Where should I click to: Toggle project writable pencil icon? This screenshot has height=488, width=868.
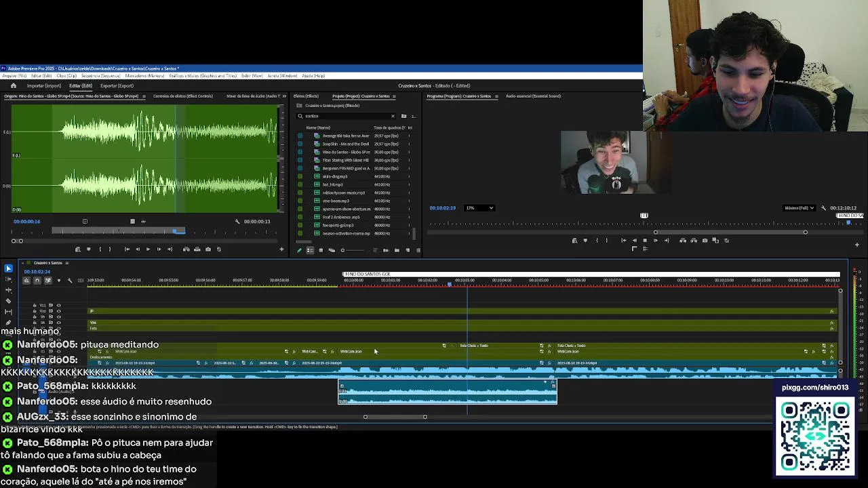[299, 250]
